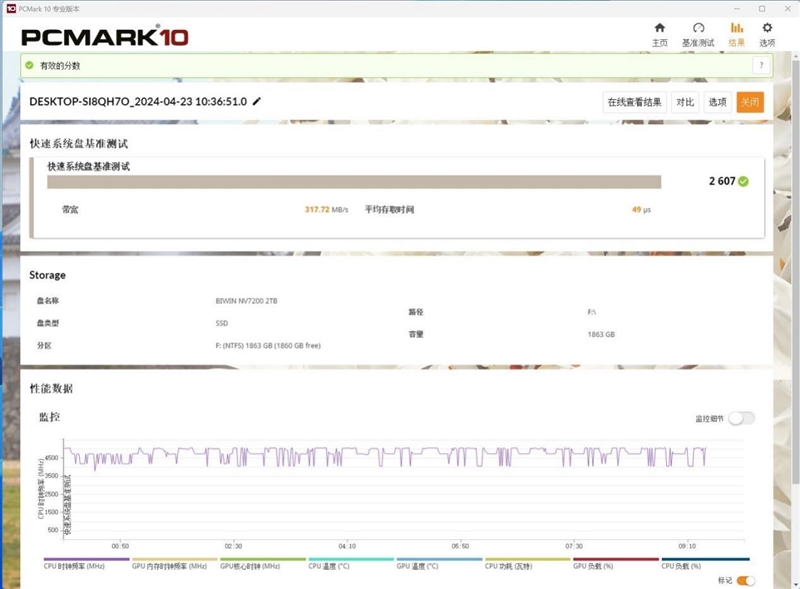Click the 1863 GB capacity value
This screenshot has height=589, width=800.
pos(601,334)
